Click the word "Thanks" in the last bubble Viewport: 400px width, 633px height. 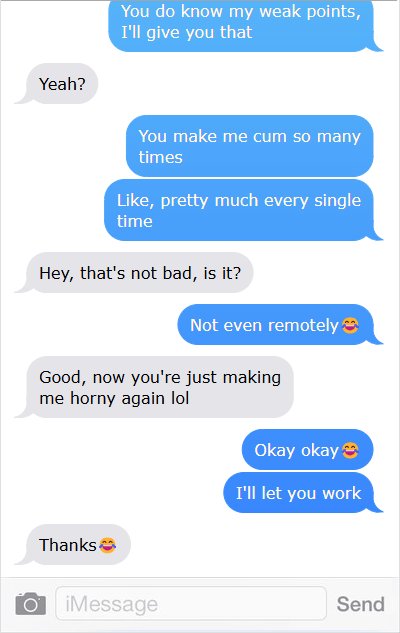pyautogui.click(x=67, y=545)
